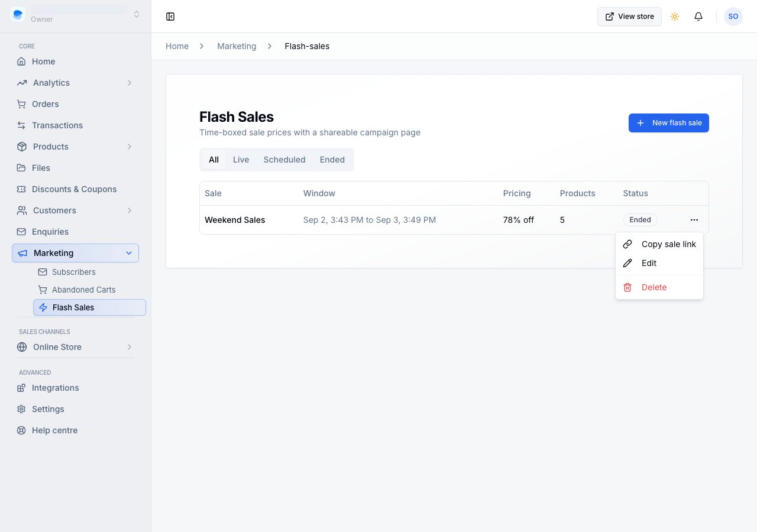757x532 pixels.
Task: Click the three-dot actions menu icon
Action: tap(694, 220)
